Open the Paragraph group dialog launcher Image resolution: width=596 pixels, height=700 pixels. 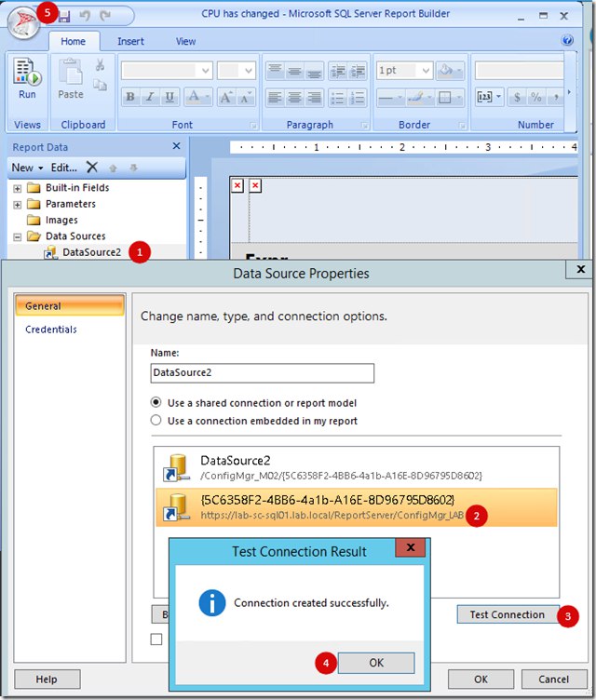pos(365,126)
